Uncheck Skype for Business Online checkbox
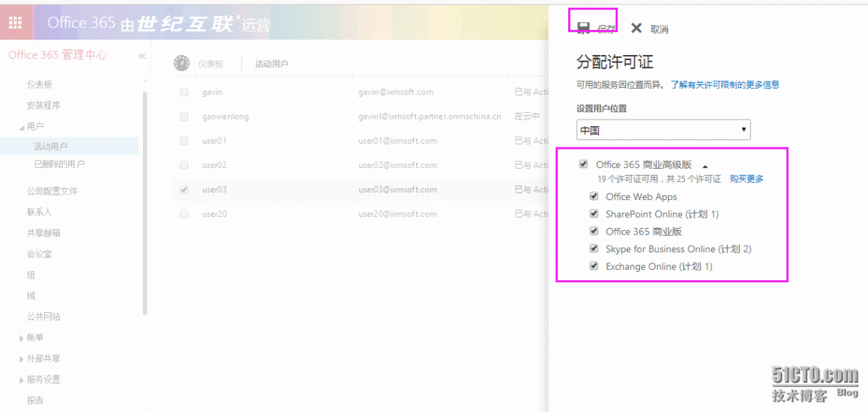Screen dimensions: 868x412 tap(595, 248)
